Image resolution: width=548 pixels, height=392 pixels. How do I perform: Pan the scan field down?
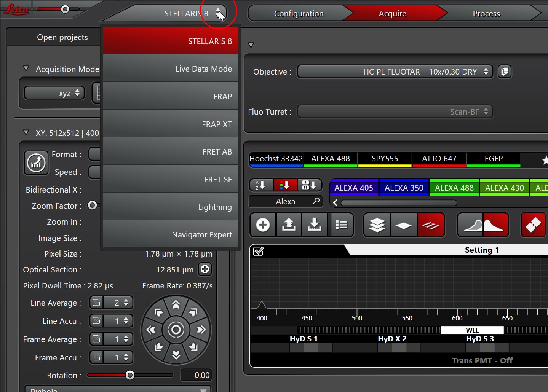tap(176, 355)
